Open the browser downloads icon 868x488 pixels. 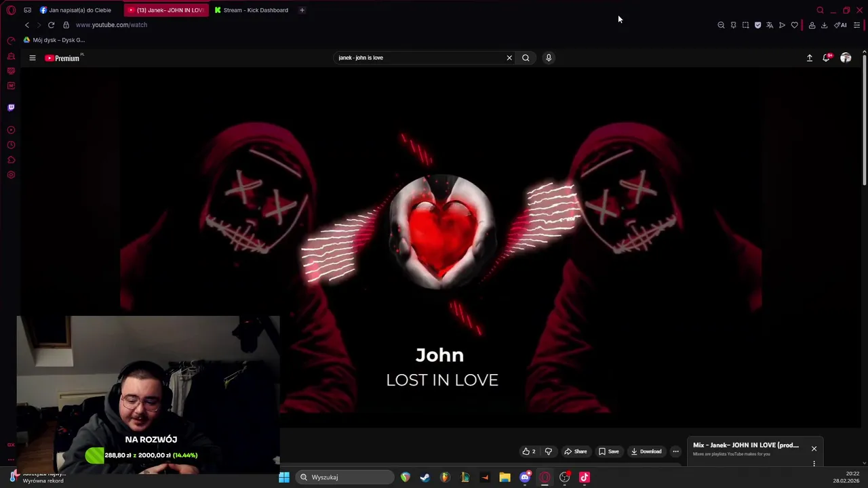click(824, 25)
